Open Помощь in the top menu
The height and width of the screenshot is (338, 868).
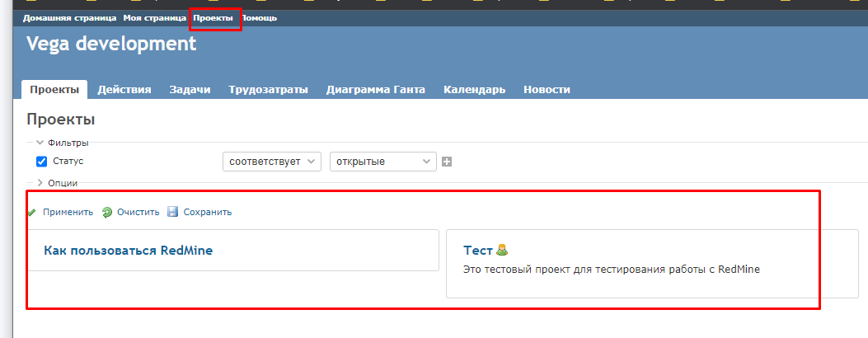pyautogui.click(x=260, y=17)
